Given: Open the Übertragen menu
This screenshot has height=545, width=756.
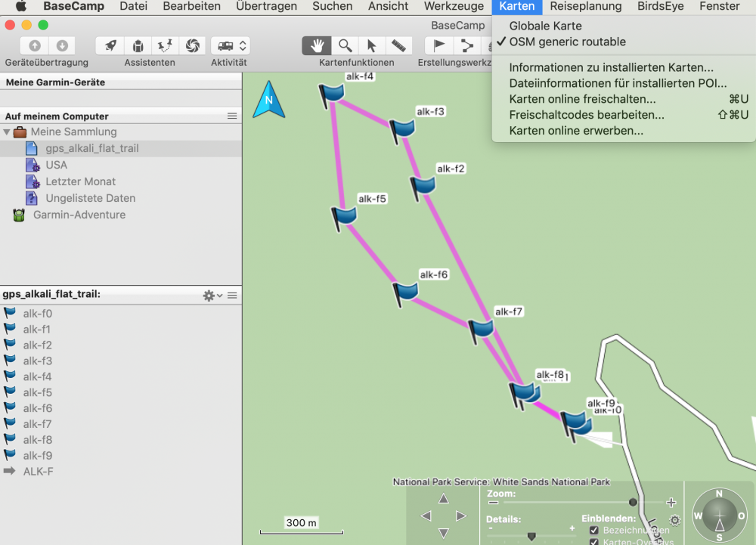Looking at the screenshot, I should pyautogui.click(x=266, y=6).
